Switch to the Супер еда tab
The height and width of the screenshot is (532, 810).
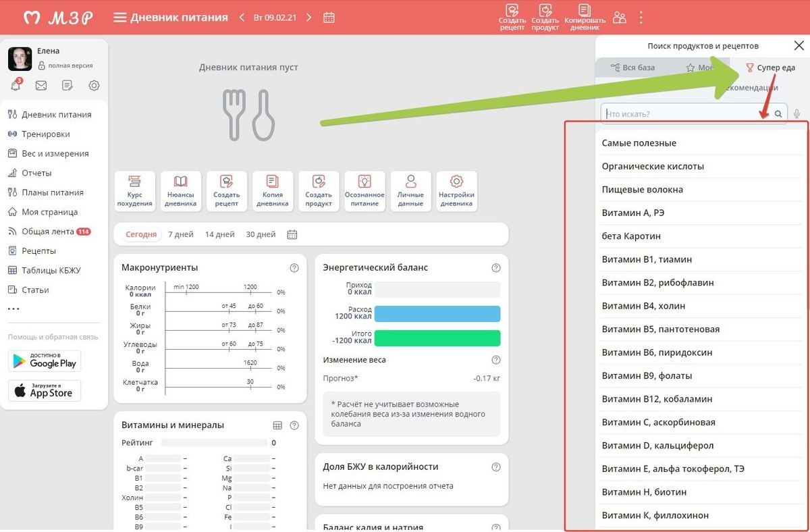click(x=770, y=68)
